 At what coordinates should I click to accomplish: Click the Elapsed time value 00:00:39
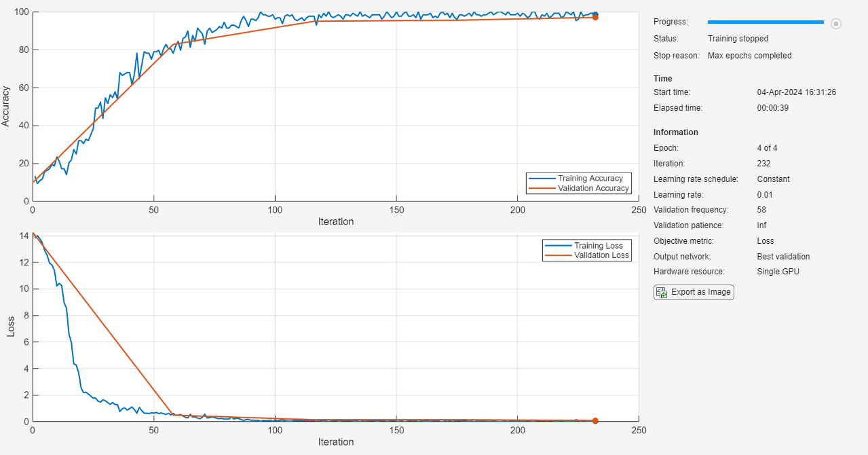tap(773, 108)
